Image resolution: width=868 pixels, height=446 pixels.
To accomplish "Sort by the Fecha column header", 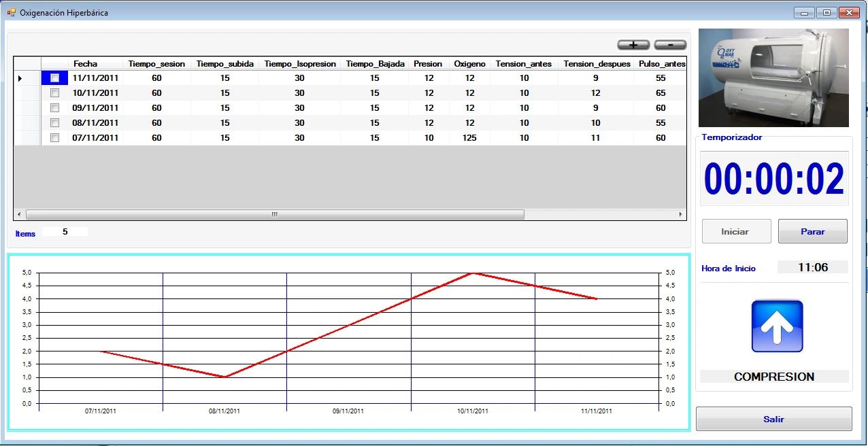I will 86,64.
